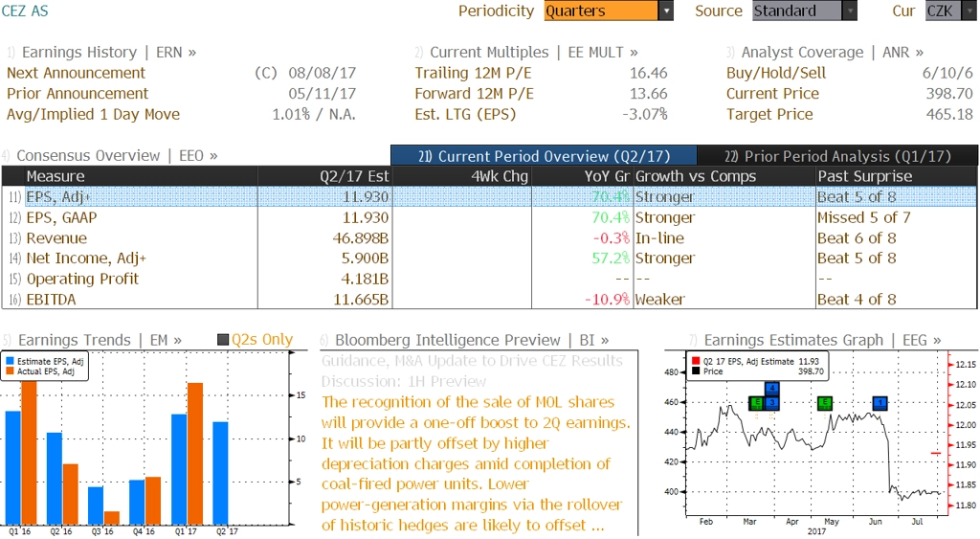Click Target Price value 465.18
Image resolution: width=980 pixels, height=539 pixels.
click(949, 115)
